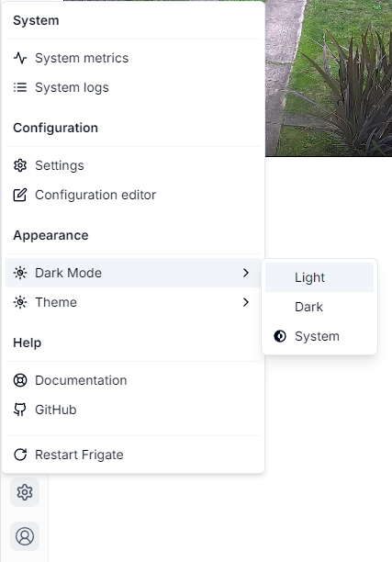The image size is (392, 562).
Task: Click the Configuration editor pencil icon
Action: 20,195
